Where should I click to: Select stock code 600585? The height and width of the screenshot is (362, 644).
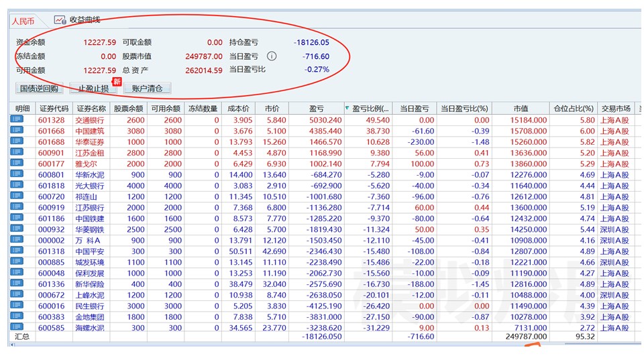(x=52, y=328)
